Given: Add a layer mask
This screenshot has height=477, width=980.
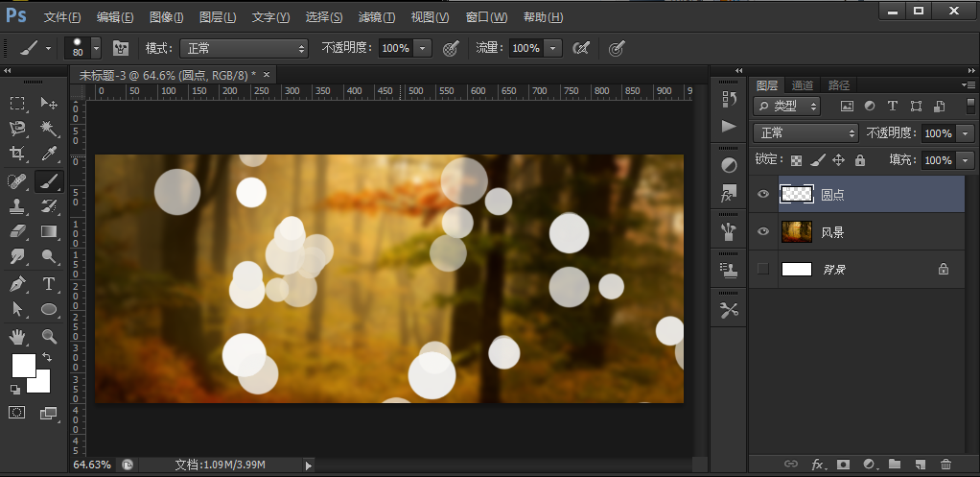Looking at the screenshot, I should pyautogui.click(x=844, y=464).
